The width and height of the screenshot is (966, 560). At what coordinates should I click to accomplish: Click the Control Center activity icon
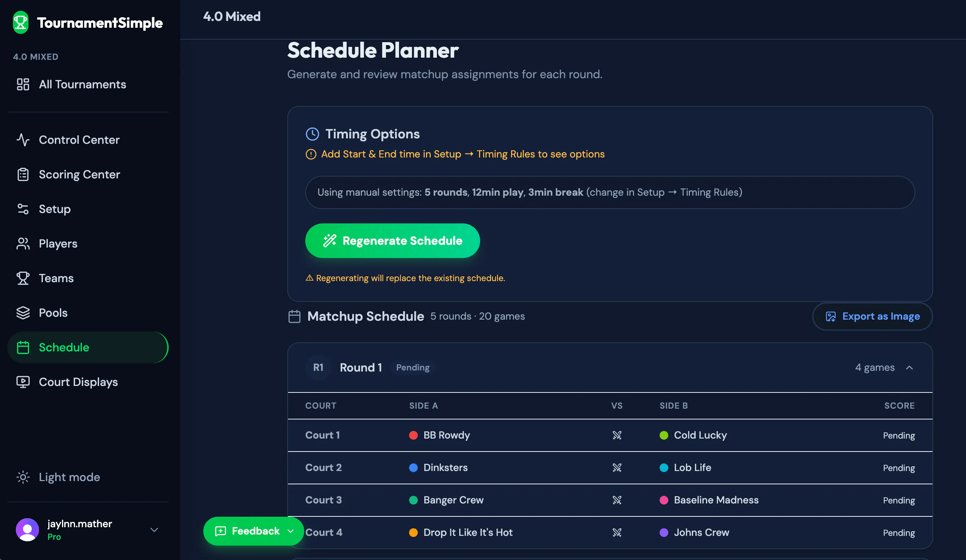click(23, 140)
